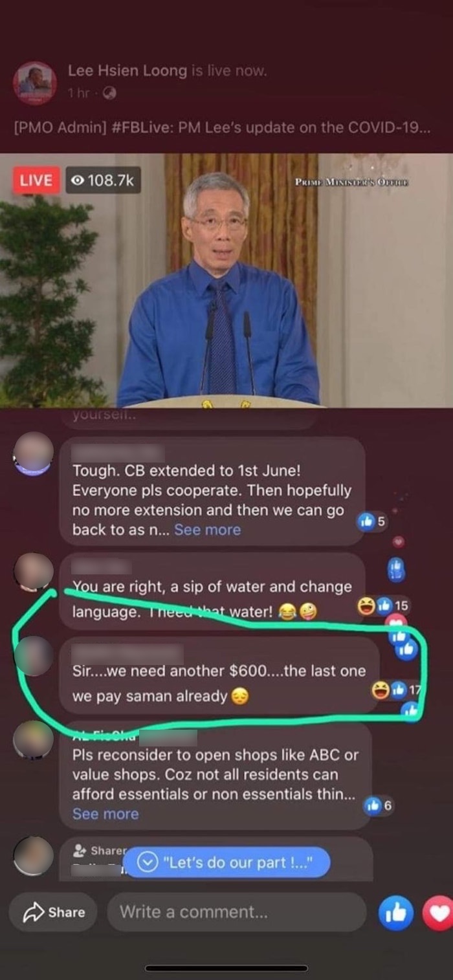Viewport: 453px width, 980px height.
Task: Open avatar of the $600 commenter
Action: [33, 656]
